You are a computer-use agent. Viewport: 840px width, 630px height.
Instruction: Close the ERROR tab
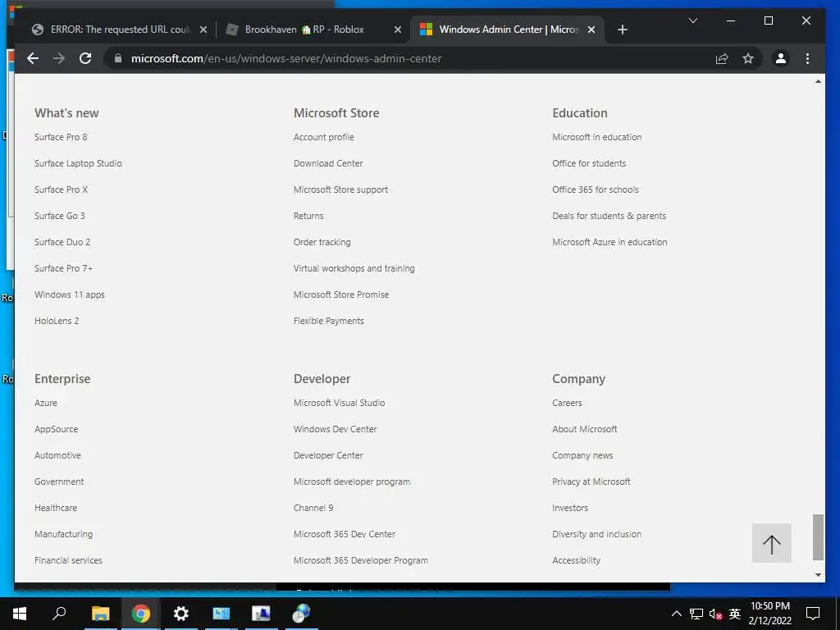(x=203, y=30)
